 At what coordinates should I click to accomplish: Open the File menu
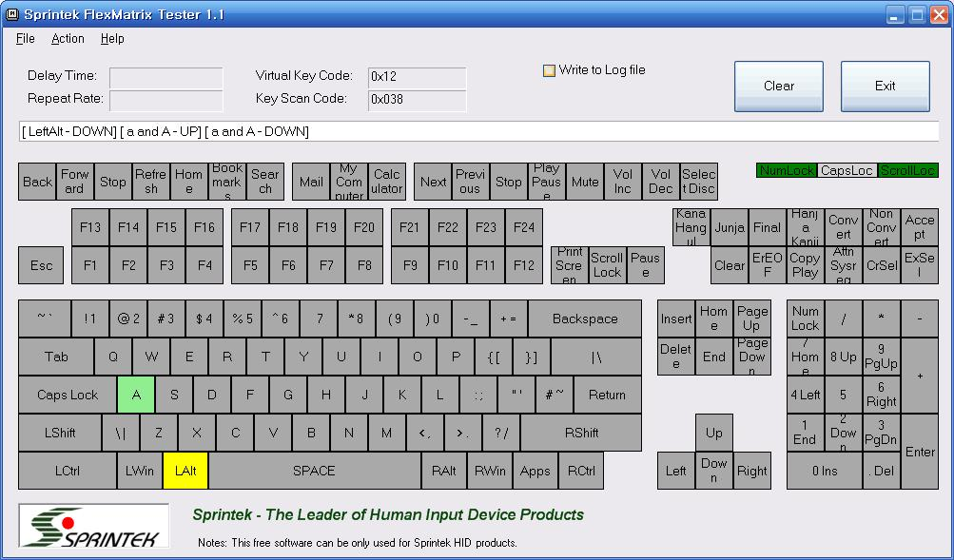click(25, 38)
